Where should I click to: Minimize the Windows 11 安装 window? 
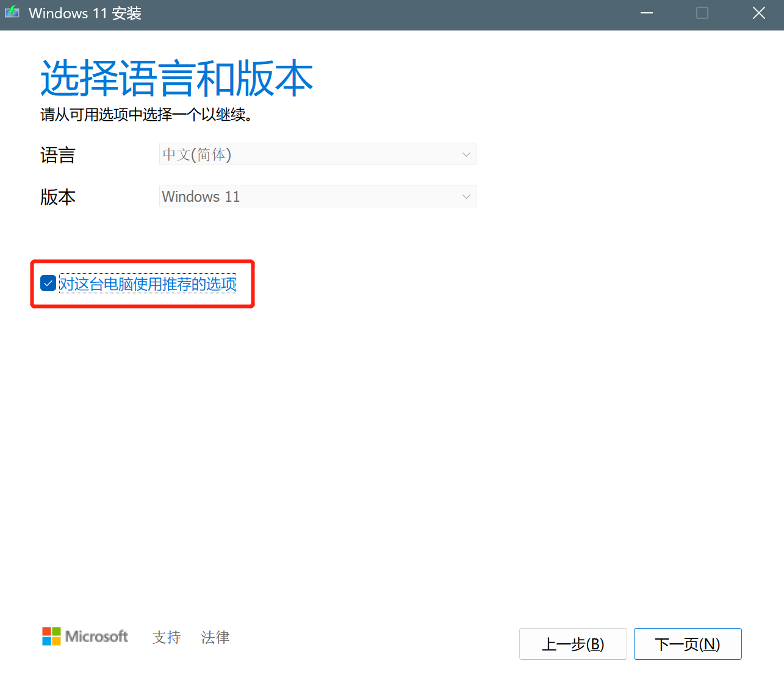point(646,13)
